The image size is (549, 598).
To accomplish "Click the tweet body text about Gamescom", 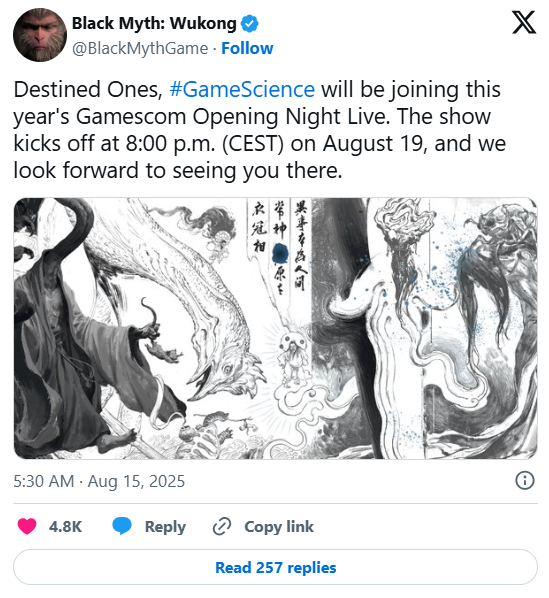I will pyautogui.click(x=259, y=130).
